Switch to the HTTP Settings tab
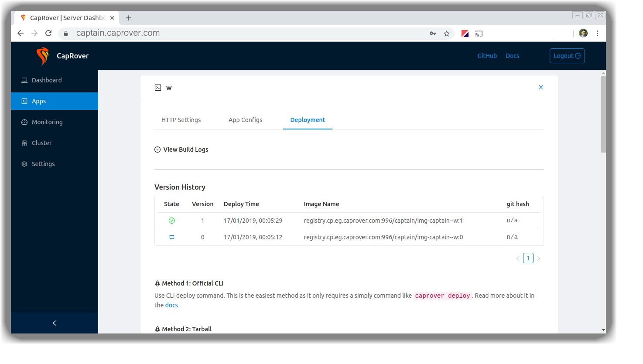643x364 pixels. (x=181, y=120)
